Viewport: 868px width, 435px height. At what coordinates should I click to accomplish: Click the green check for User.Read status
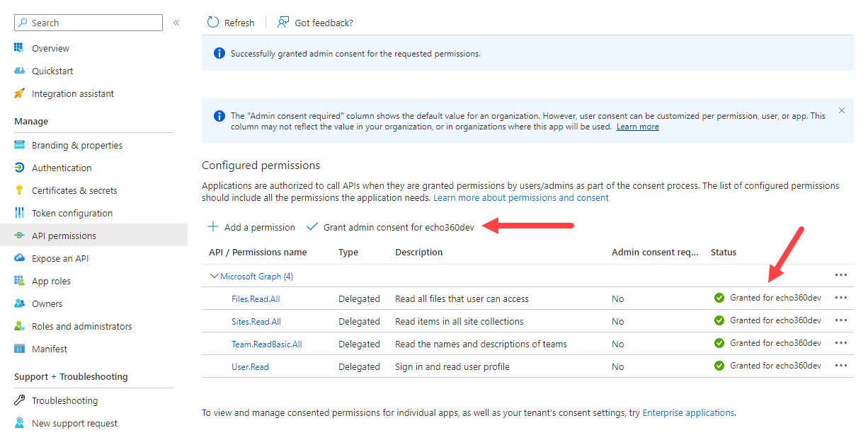[719, 366]
